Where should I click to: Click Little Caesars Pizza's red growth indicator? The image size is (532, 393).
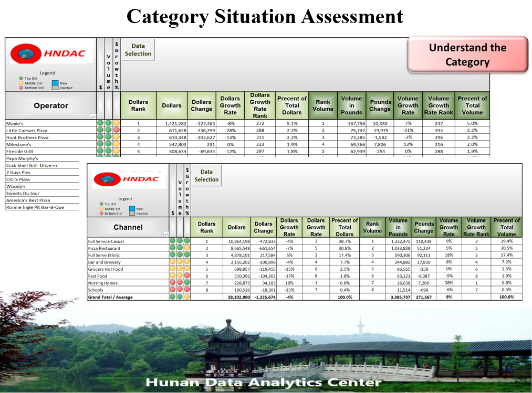117,130
